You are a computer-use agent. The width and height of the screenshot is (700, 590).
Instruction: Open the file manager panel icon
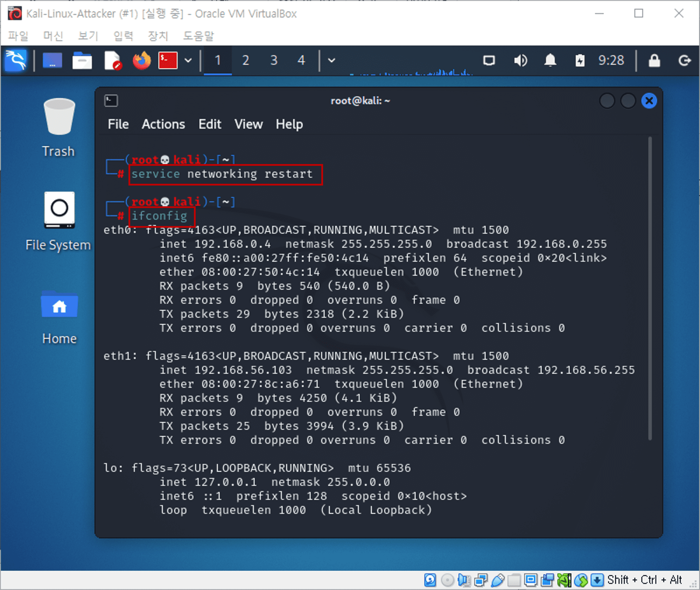82,61
